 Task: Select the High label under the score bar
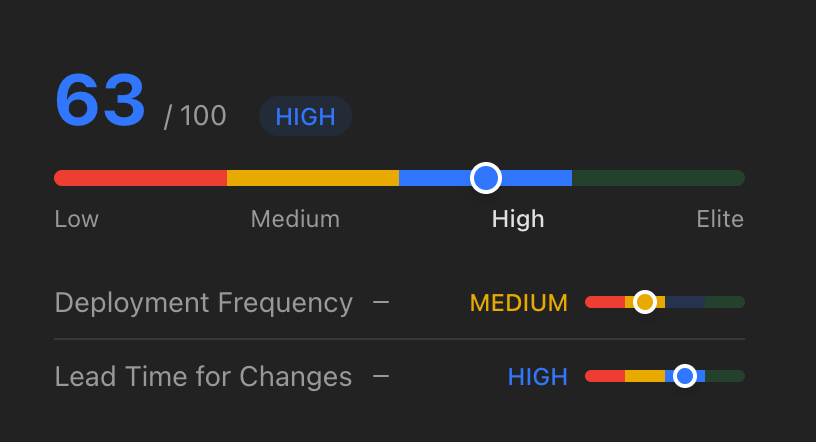coord(518,219)
